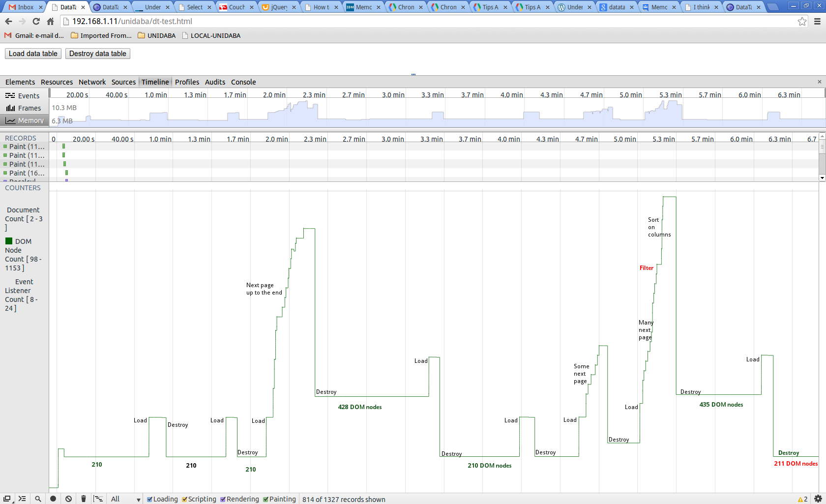826x504 pixels.
Task: Switch Timeline to Memory view
Action: click(x=24, y=120)
